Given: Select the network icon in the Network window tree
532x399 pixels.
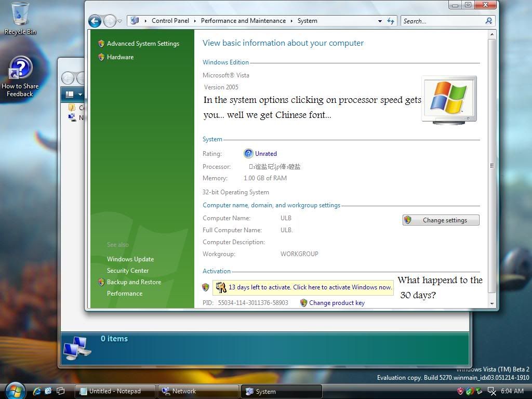Looking at the screenshot, I should pyautogui.click(x=72, y=118).
